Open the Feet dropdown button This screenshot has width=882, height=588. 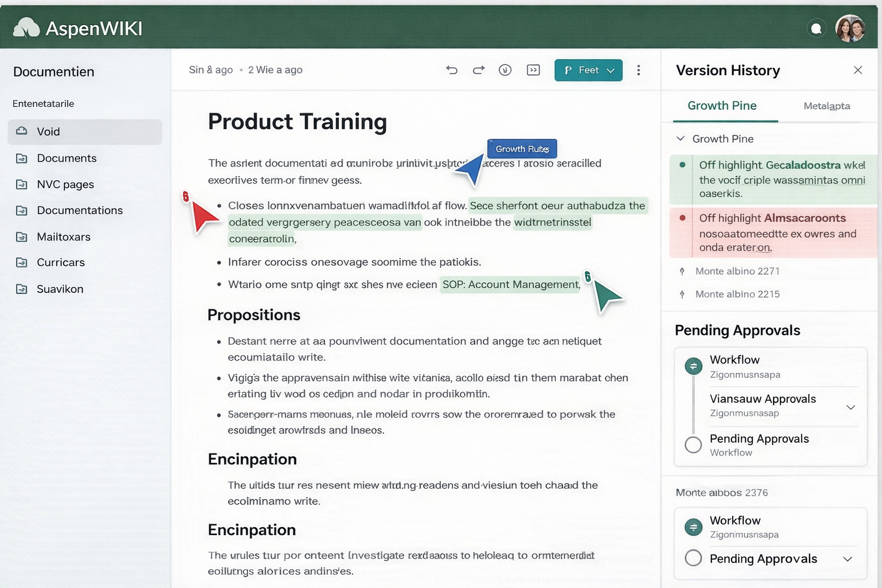click(588, 70)
